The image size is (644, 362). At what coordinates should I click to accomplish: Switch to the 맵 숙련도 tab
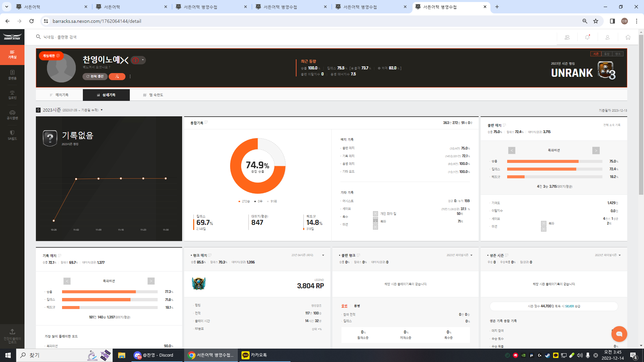coord(153,95)
